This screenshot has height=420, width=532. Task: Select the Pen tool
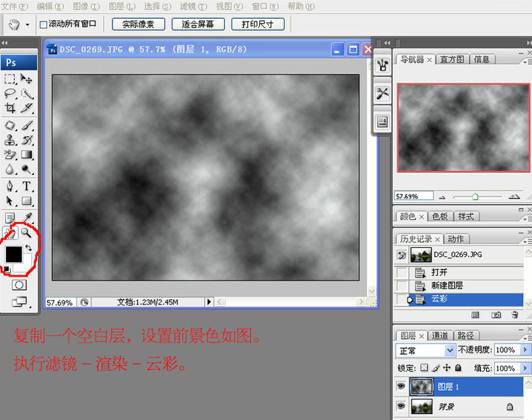click(10, 186)
